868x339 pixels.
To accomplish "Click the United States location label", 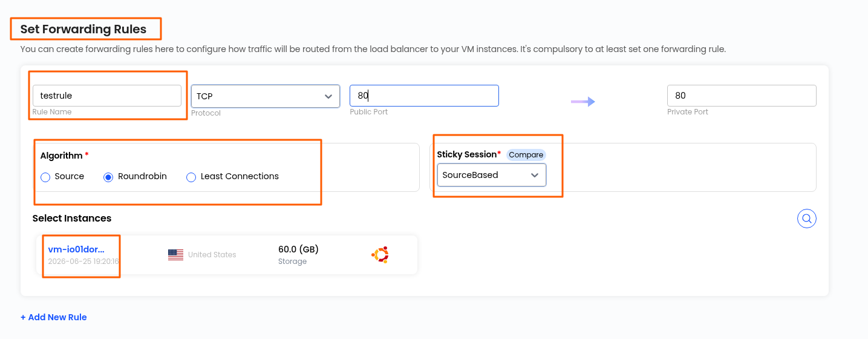I will (212, 255).
